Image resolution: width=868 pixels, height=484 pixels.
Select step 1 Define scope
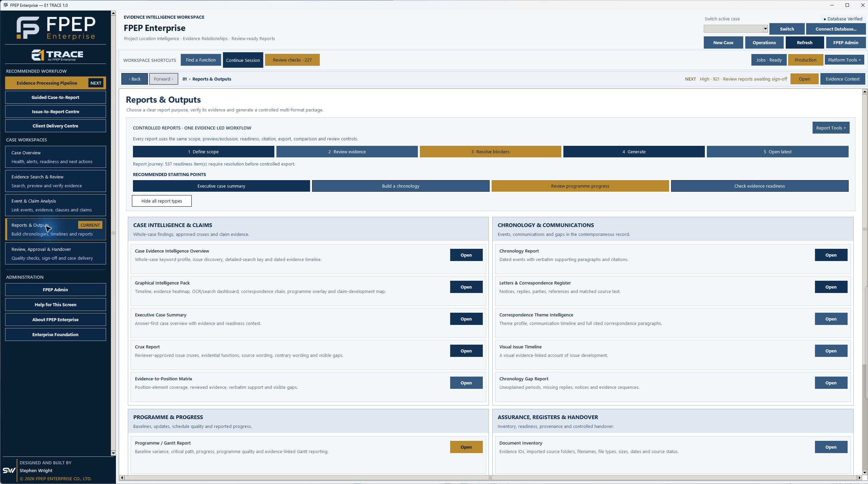click(203, 152)
